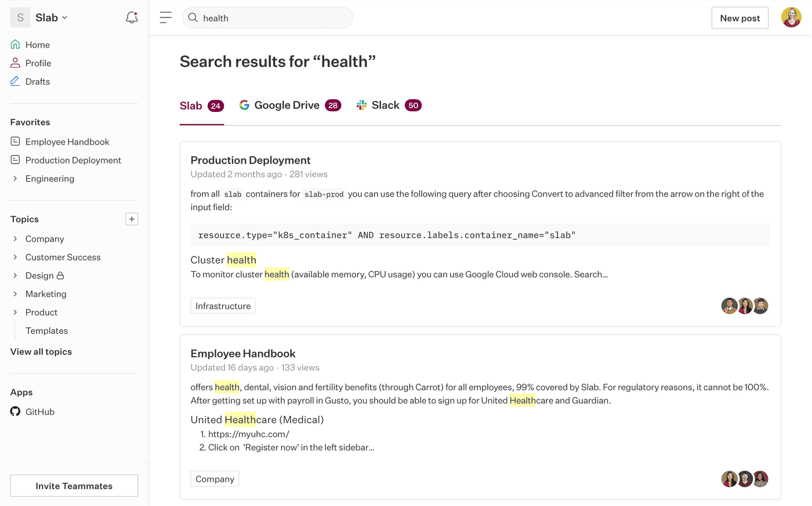Click inside the health search field
The image size is (812, 506).
pyautogui.click(x=267, y=18)
